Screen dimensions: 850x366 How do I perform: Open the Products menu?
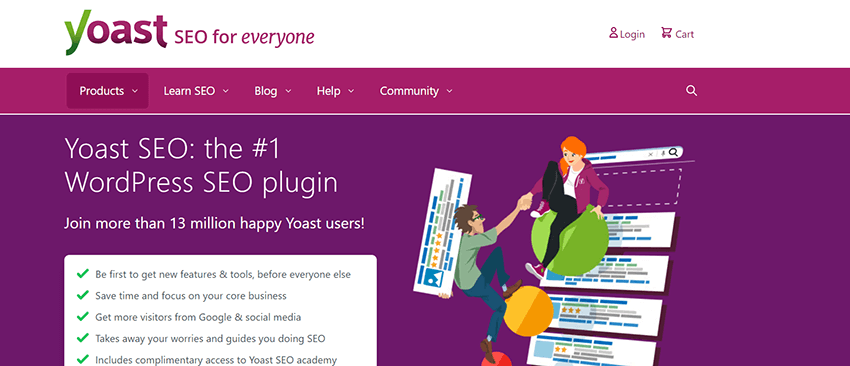[107, 91]
